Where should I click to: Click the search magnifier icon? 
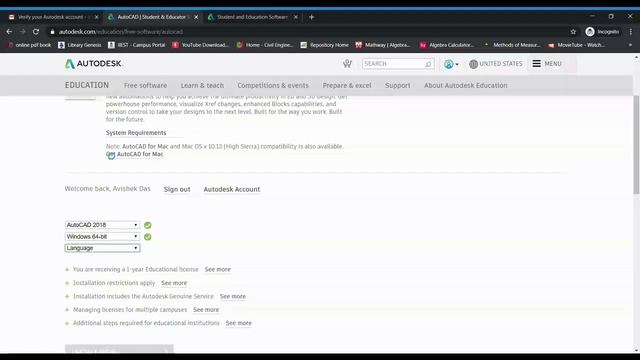point(428,64)
